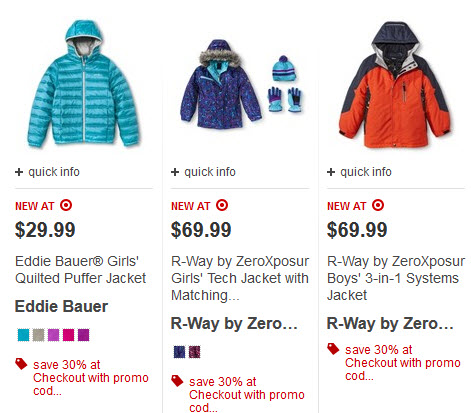Select the magenta print swatch for Tech Jacket
Image resolution: width=471 pixels, height=413 pixels.
[195, 352]
